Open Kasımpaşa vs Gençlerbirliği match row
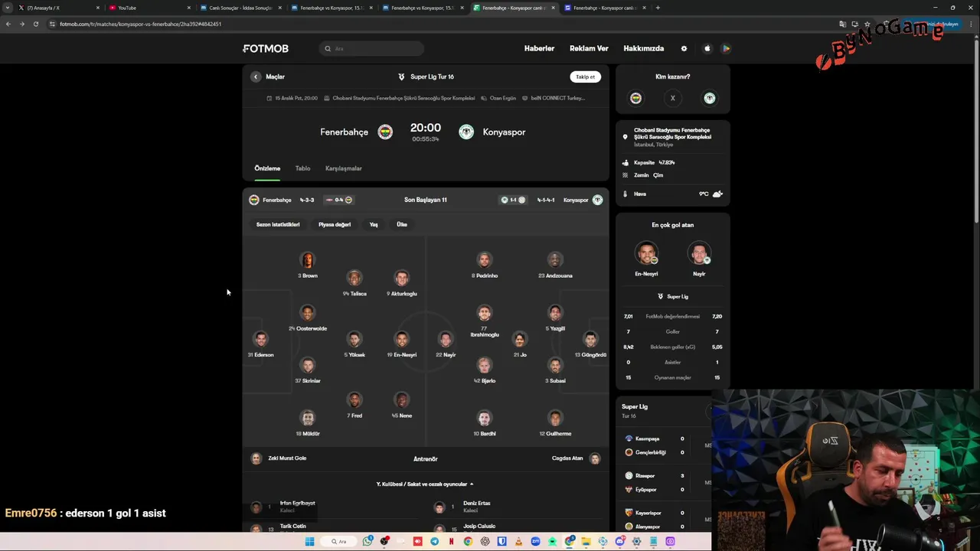Viewport: 980px width, 551px height. coord(665,445)
